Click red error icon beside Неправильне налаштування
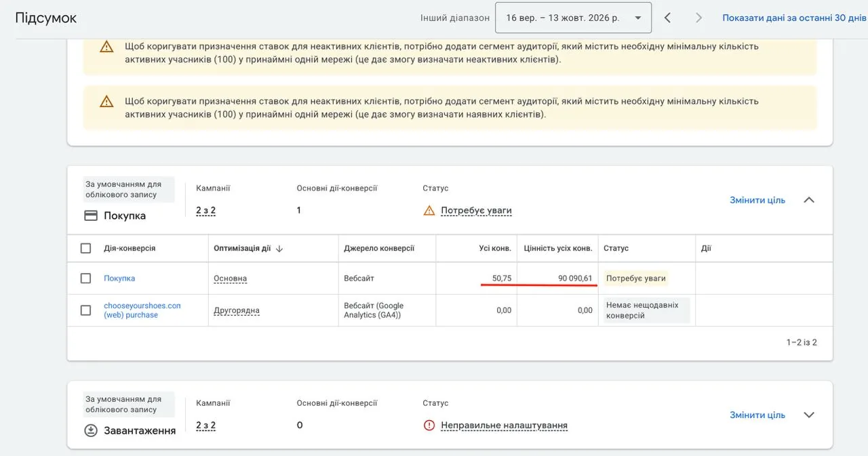 (x=429, y=426)
